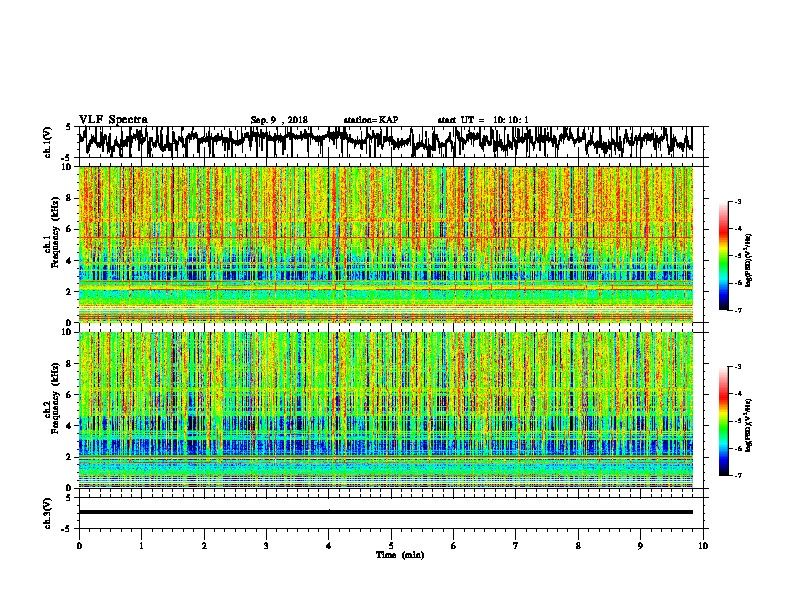Viewport: 792px width, 612px height.
Task: Click the ch.1 spectrogram color bar
Action: point(723,256)
